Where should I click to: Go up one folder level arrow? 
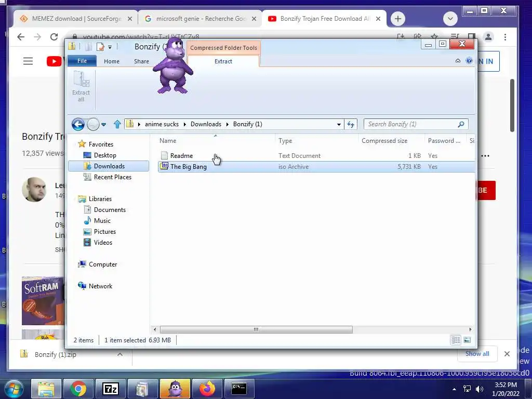(117, 125)
